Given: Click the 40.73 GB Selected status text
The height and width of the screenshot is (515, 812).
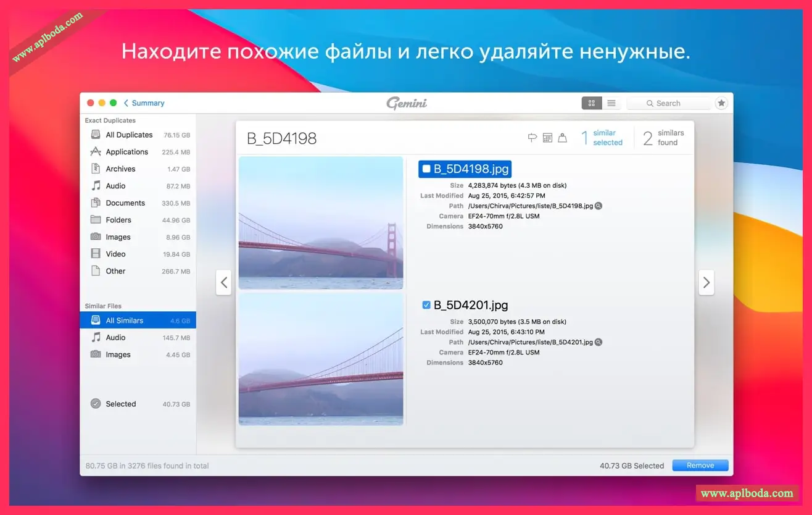Looking at the screenshot, I should coord(632,466).
